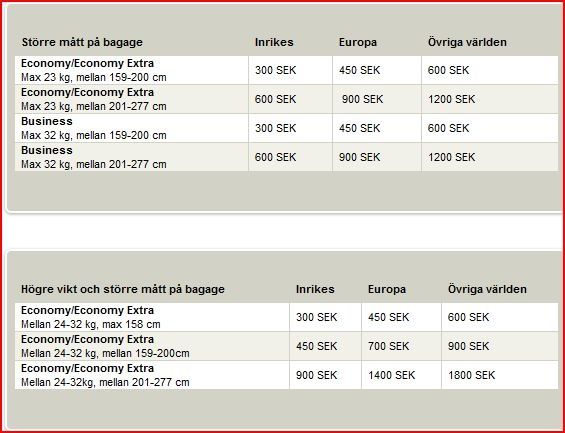The height and width of the screenshot is (433, 565).
Task: Select the Europa header in the second table
Action: click(x=387, y=289)
